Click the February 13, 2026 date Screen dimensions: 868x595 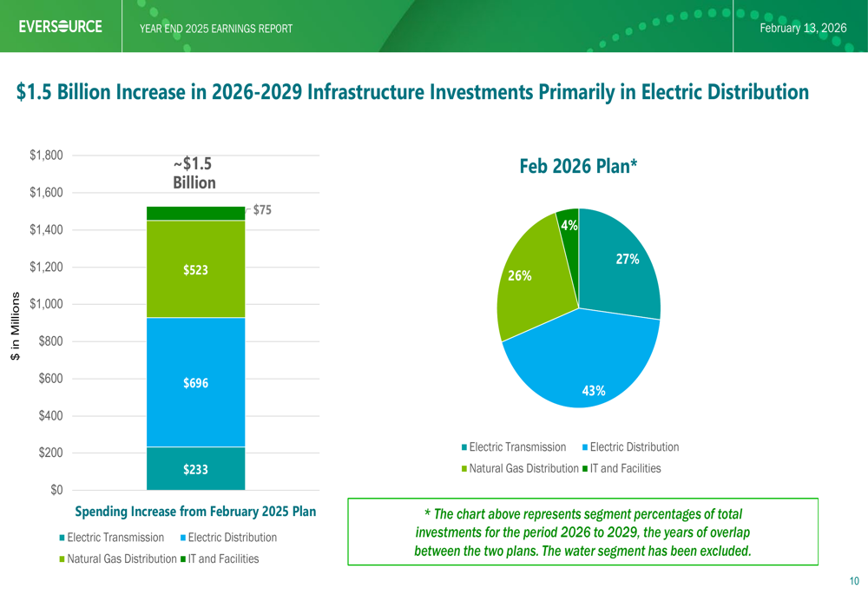coord(803,29)
